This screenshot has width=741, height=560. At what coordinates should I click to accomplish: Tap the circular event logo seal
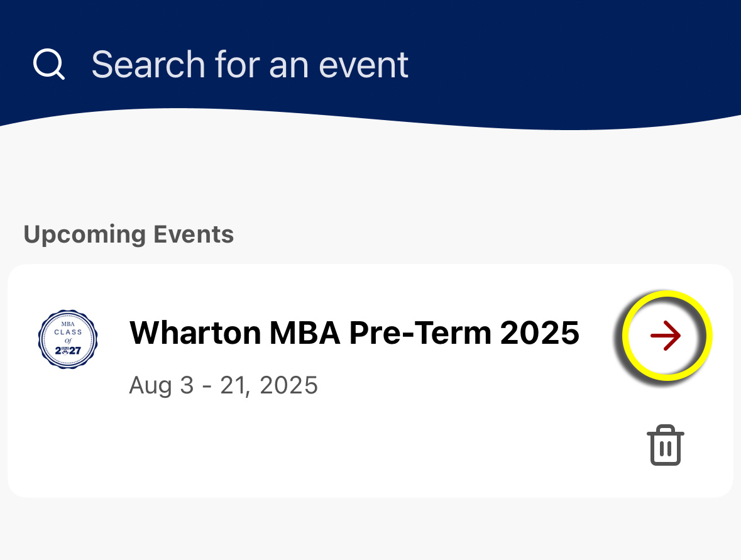click(68, 339)
